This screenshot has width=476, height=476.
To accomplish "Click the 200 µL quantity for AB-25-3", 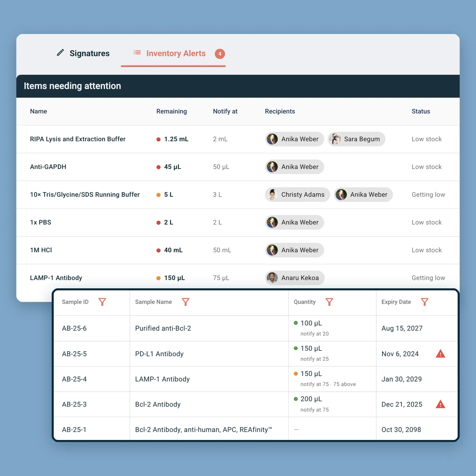I will (x=311, y=399).
